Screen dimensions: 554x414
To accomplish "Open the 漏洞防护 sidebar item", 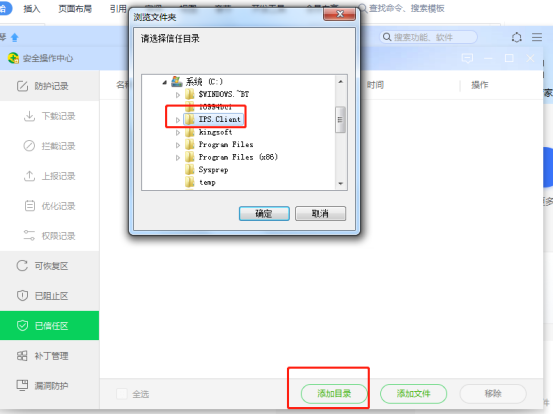I will click(x=42, y=385).
